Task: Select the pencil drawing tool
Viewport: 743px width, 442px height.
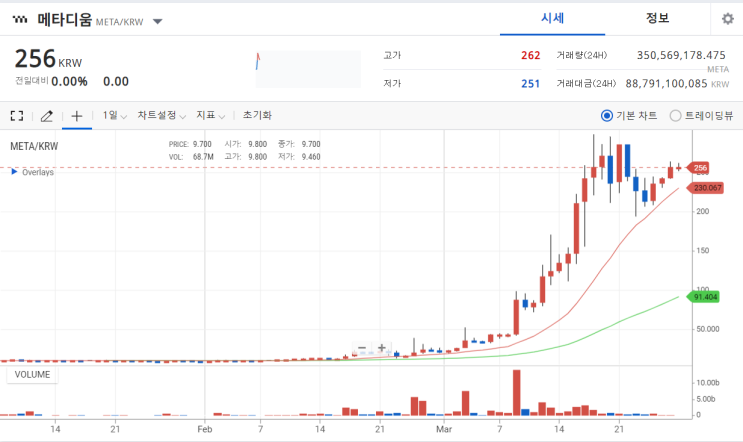Action: pyautogui.click(x=46, y=116)
